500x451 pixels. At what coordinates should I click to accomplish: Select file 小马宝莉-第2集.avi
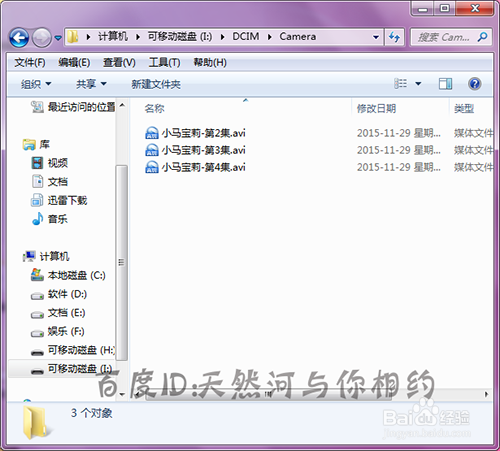[203, 133]
